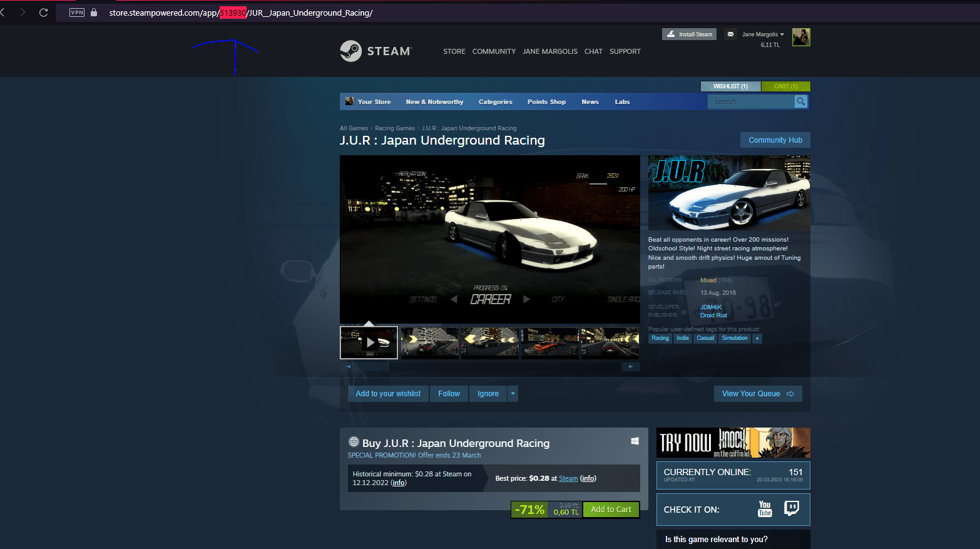Image resolution: width=980 pixels, height=549 pixels.
Task: Submit search with the magnifier icon
Action: click(800, 101)
